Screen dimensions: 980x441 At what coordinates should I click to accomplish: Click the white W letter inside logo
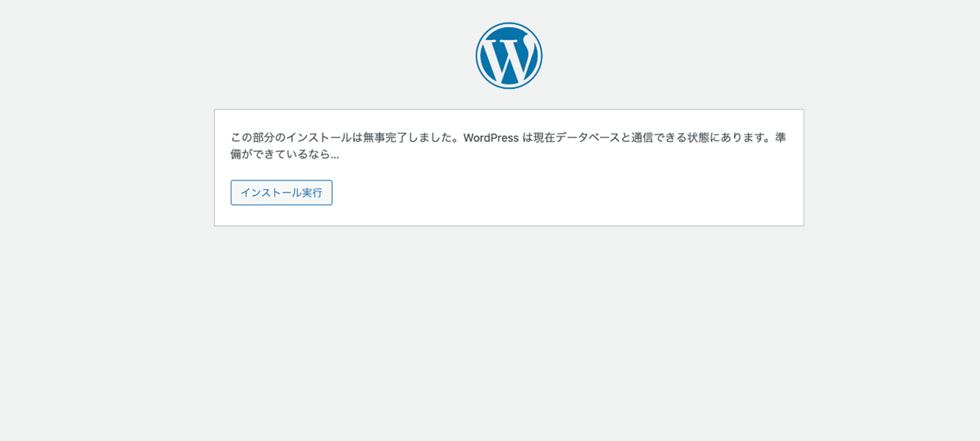pyautogui.click(x=508, y=57)
